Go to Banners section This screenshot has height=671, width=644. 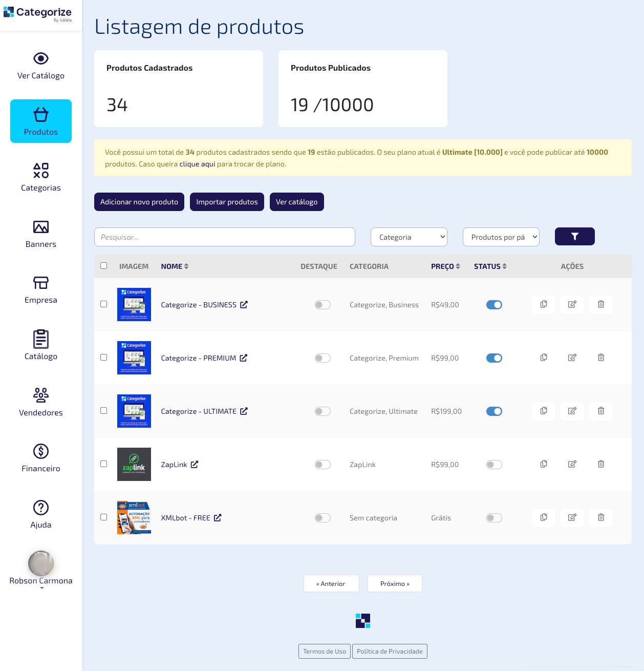point(41,234)
